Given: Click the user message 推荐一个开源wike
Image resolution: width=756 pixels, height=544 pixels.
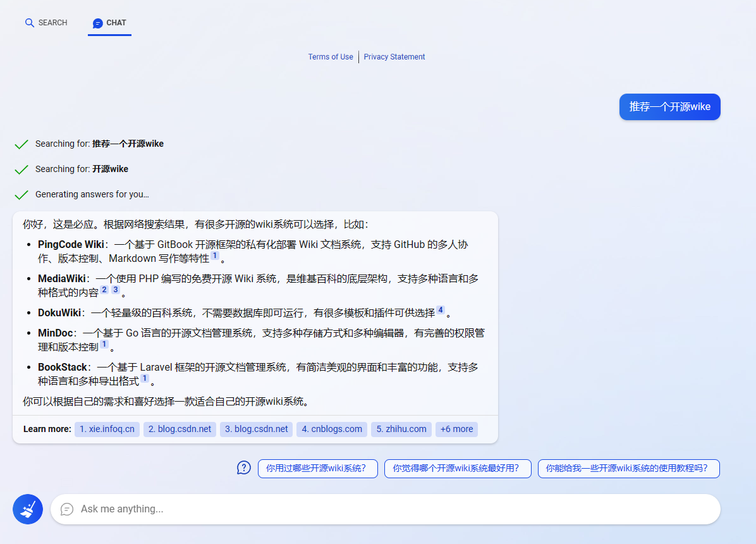Looking at the screenshot, I should [669, 107].
